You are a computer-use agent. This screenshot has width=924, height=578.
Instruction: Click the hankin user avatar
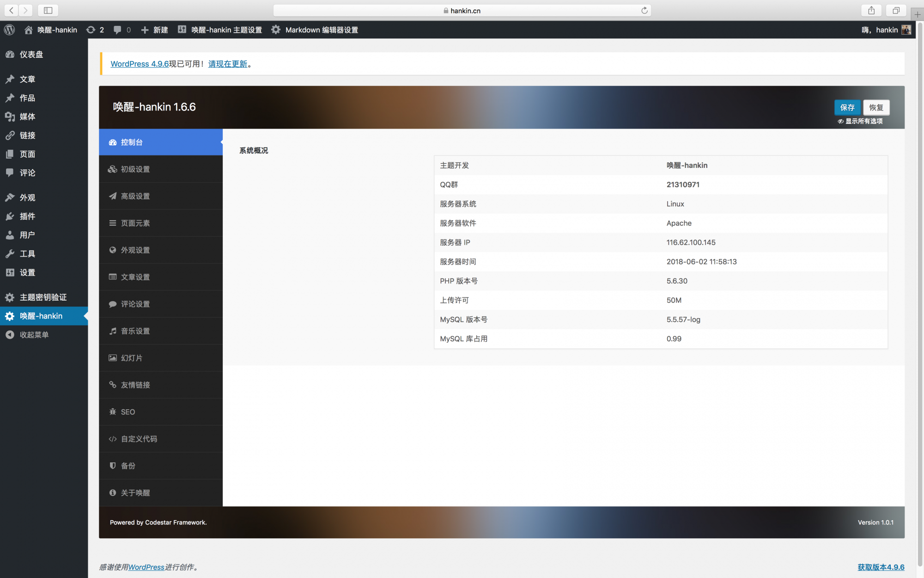click(906, 30)
